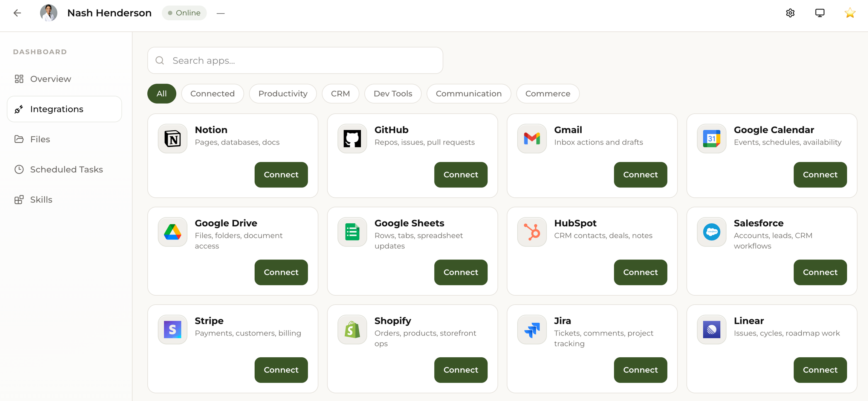
Task: Open Overview in the sidebar
Action: (x=64, y=79)
